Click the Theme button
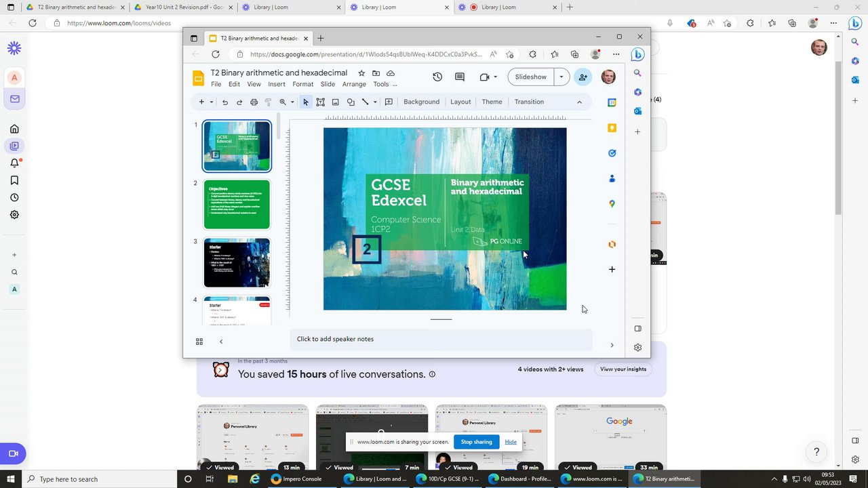 coord(492,102)
